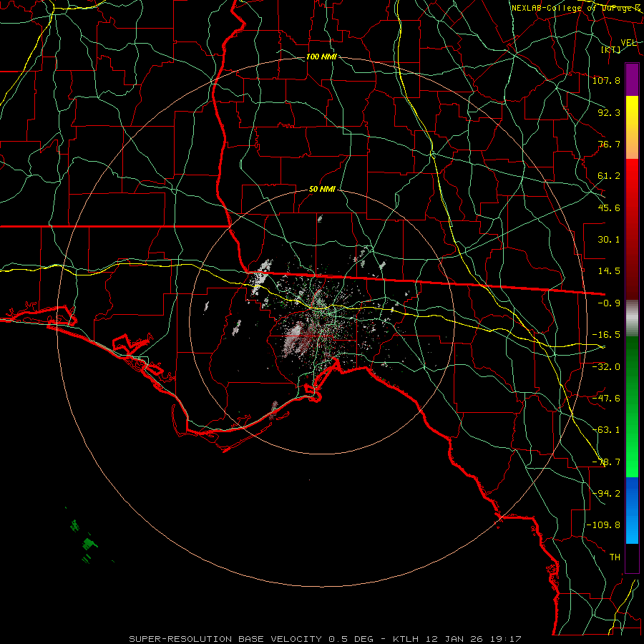
Task: Click the TH label on the scale
Action: point(615,557)
